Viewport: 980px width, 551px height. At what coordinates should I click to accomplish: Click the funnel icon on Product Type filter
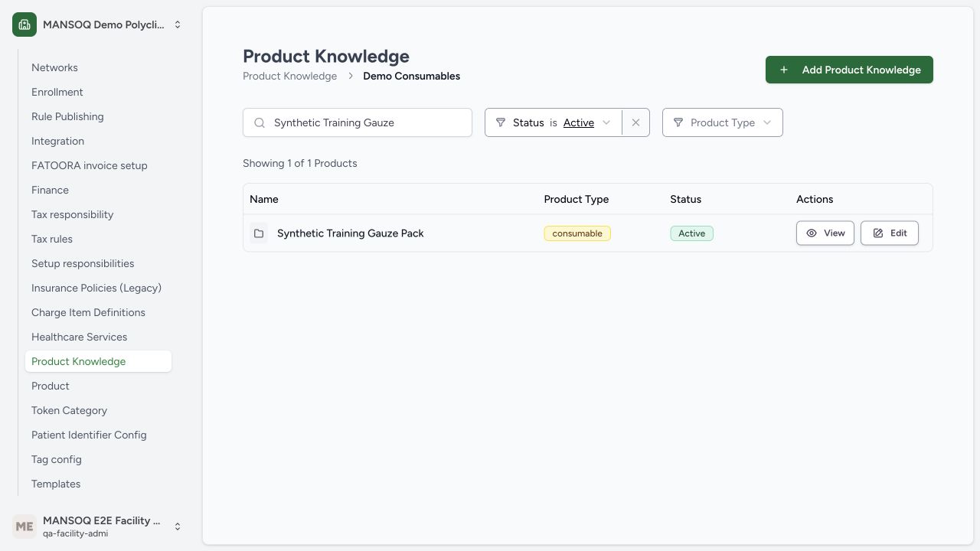pos(678,122)
